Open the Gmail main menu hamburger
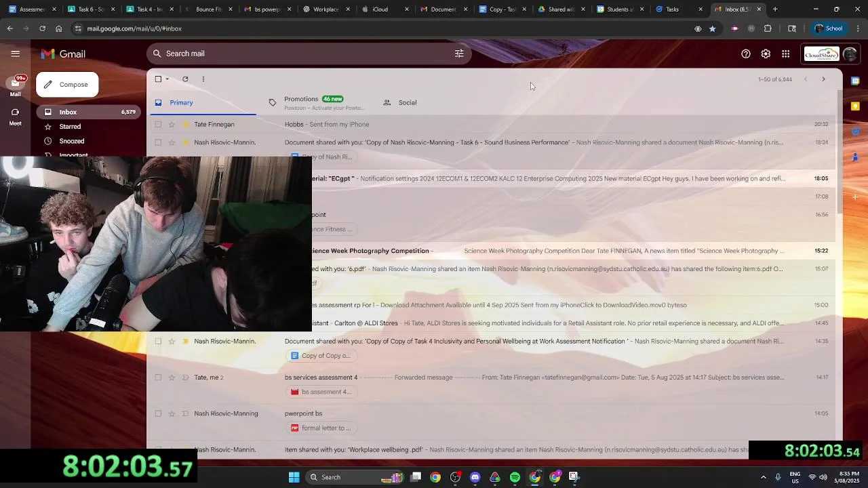Image resolution: width=868 pixels, height=488 pixels. click(16, 54)
